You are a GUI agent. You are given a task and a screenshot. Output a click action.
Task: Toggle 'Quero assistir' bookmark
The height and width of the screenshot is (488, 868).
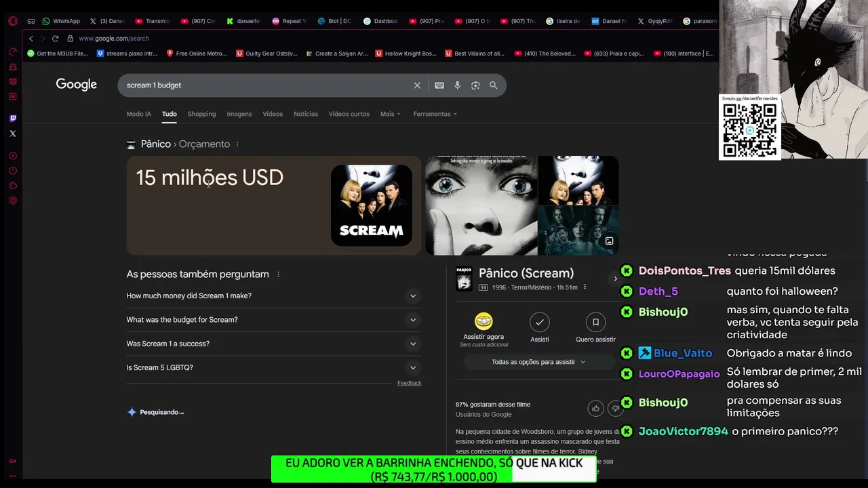(595, 322)
